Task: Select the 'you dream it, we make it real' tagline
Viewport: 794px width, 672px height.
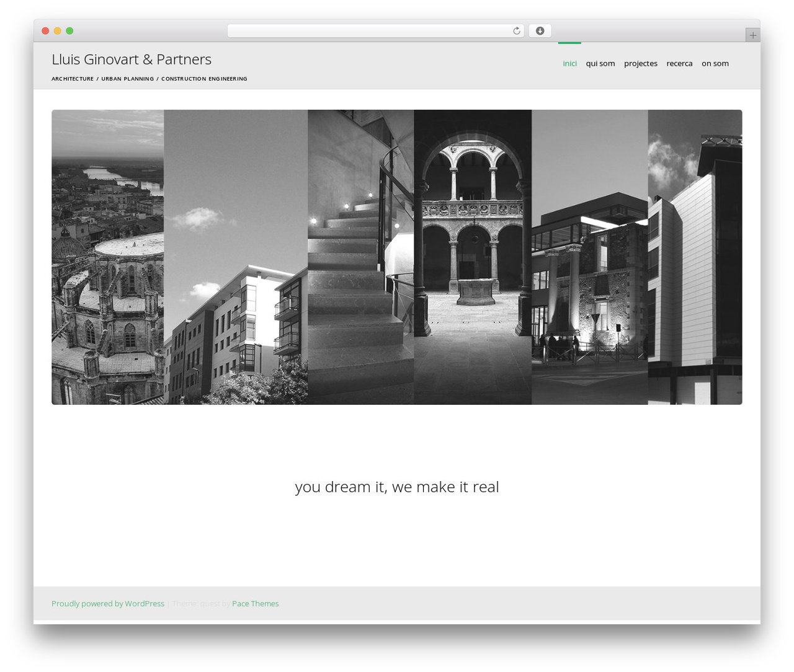Action: tap(397, 487)
